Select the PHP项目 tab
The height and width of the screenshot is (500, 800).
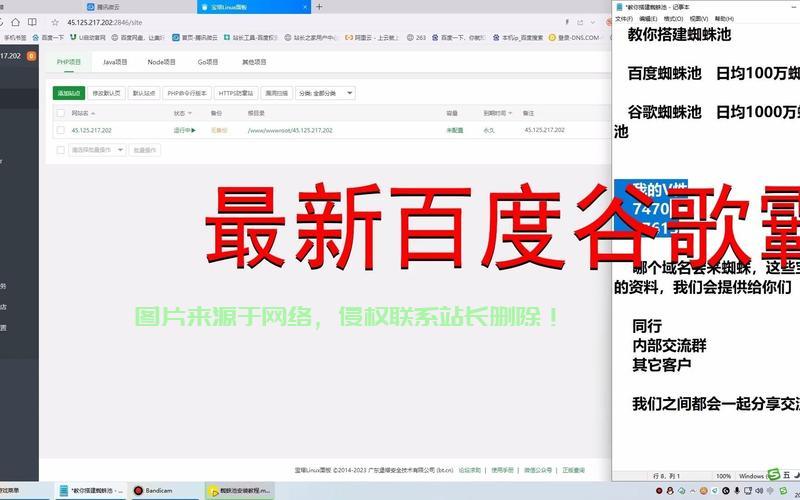point(69,62)
